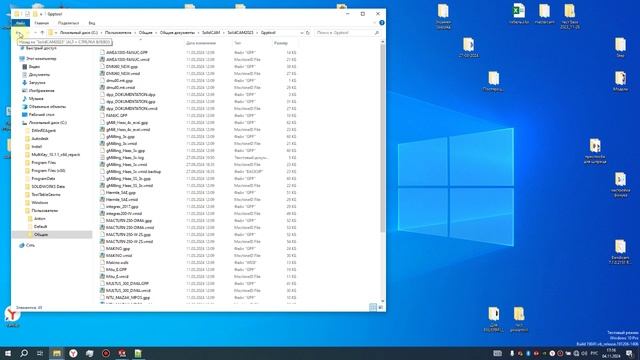Image resolution: width=640 pixels, height=360 pixels.
Task: Open Explorer help question-mark icon
Action: pos(382,23)
